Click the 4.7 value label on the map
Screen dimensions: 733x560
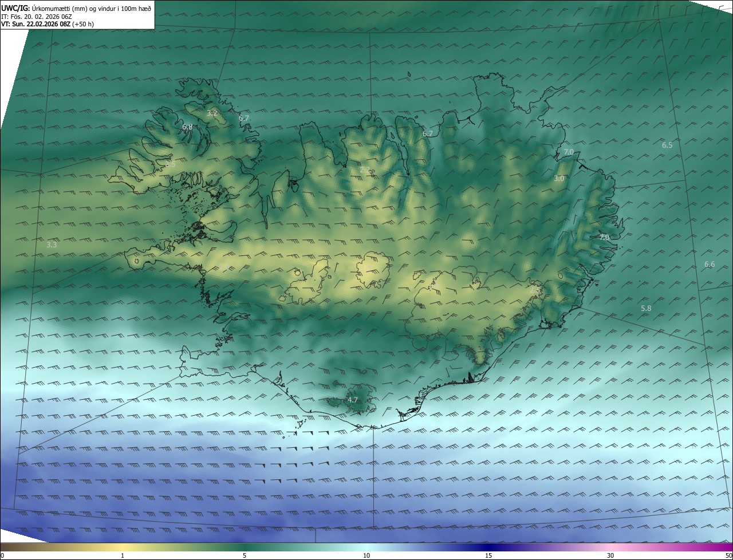[x=353, y=400]
